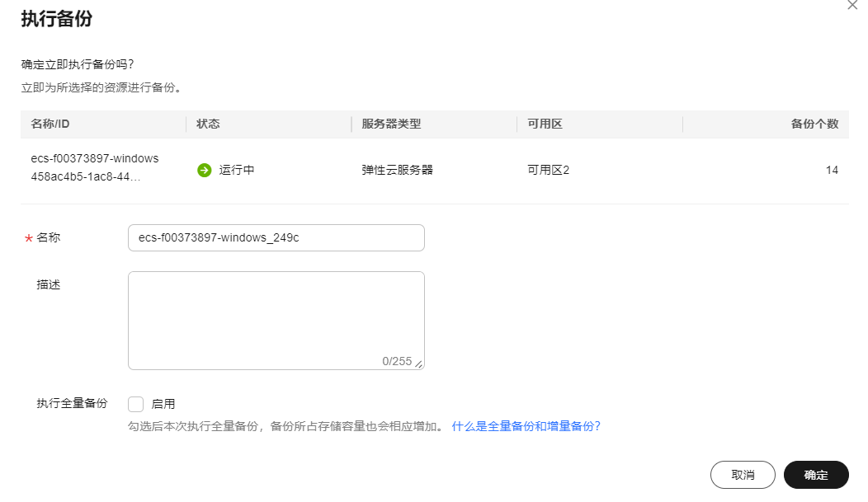
Task: Click the 弹性云服务器 cell
Action: (398, 171)
